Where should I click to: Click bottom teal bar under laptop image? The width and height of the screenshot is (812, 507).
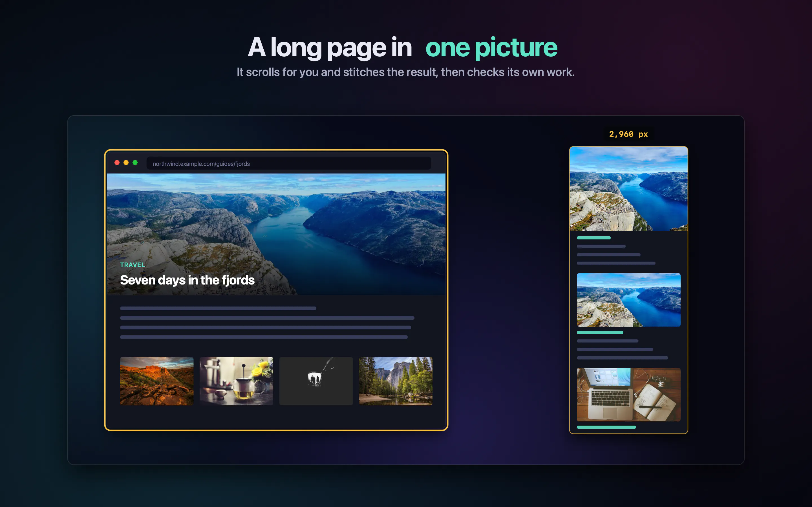pos(606,427)
